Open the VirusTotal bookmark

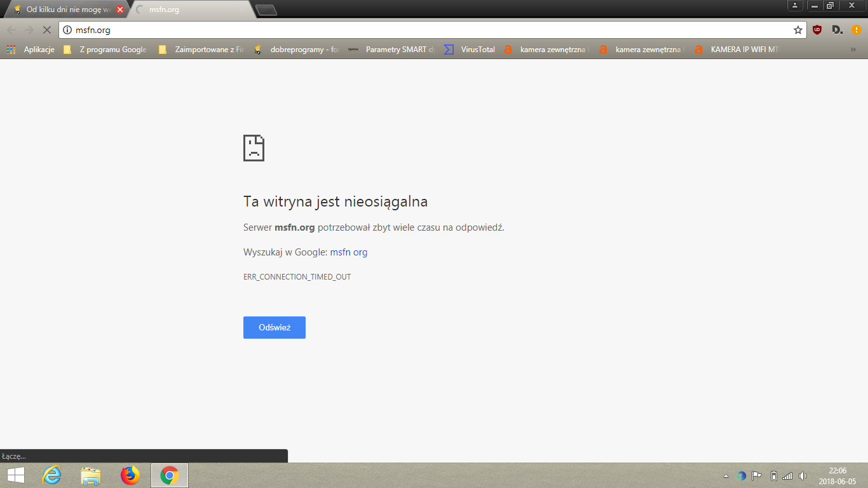coord(470,50)
